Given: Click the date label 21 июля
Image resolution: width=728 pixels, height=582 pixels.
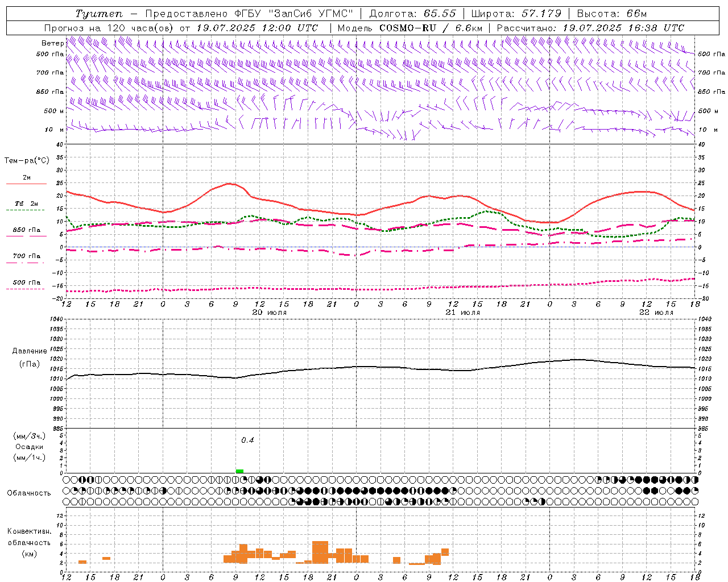Looking at the screenshot, I should (463, 313).
